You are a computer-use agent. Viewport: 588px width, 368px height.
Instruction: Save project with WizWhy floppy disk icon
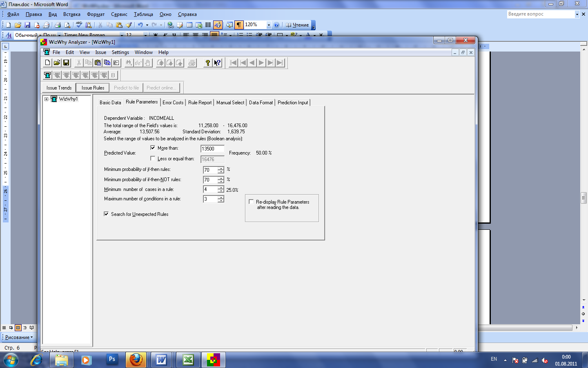(66, 63)
